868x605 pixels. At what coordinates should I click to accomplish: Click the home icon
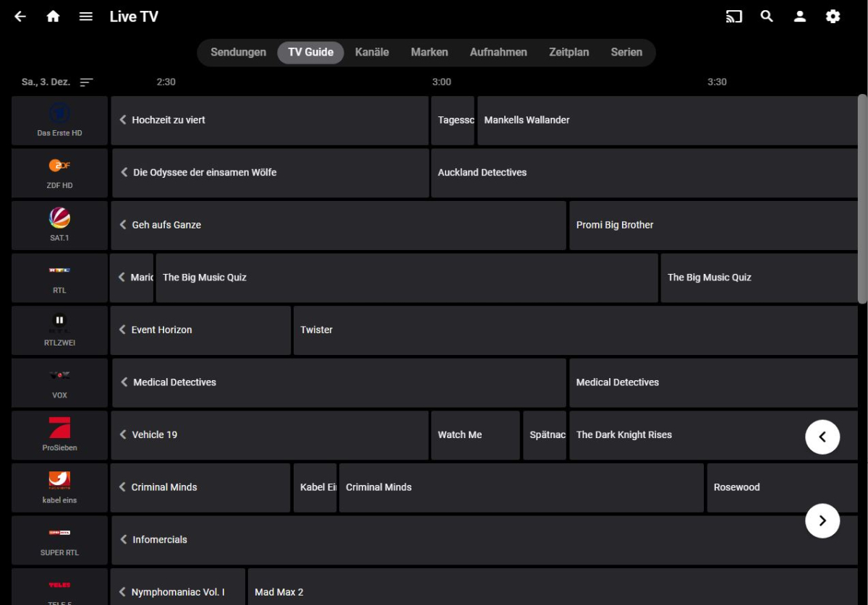(53, 16)
